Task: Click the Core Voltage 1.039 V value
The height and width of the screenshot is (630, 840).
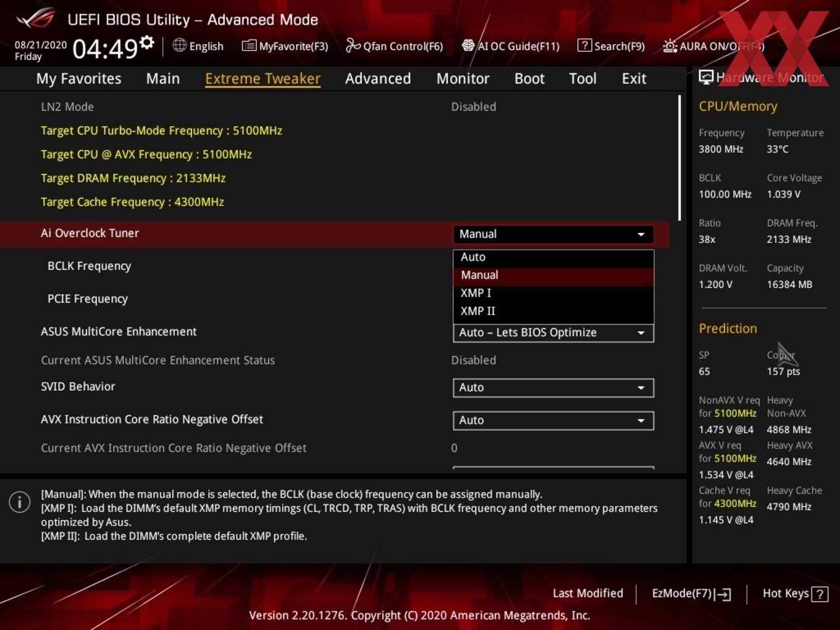Action: pos(783,195)
